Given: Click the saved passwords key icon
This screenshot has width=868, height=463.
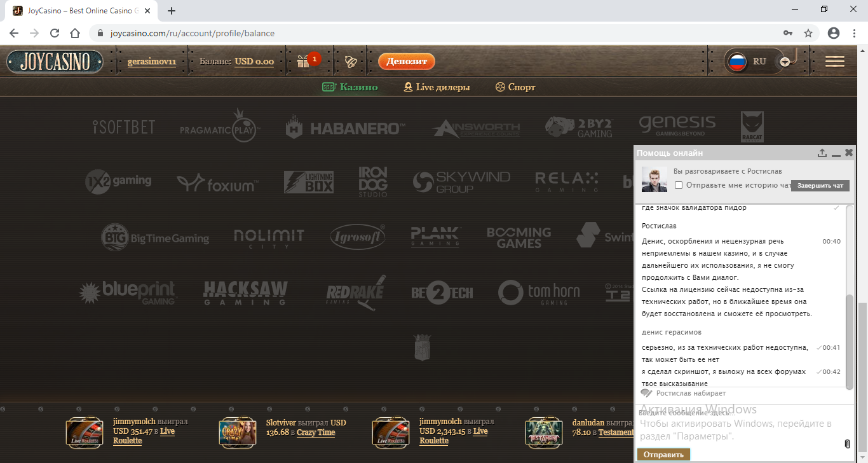Looking at the screenshot, I should 788,33.
